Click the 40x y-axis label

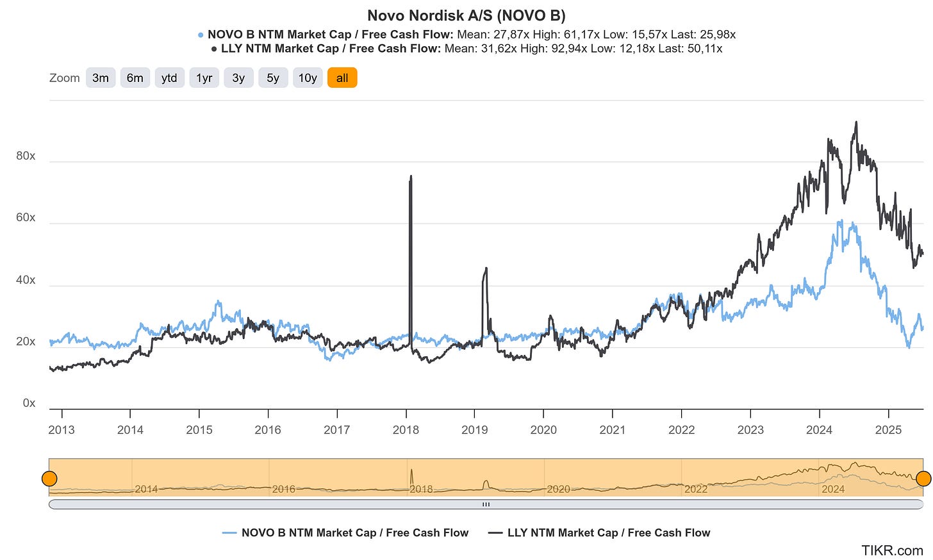click(26, 281)
